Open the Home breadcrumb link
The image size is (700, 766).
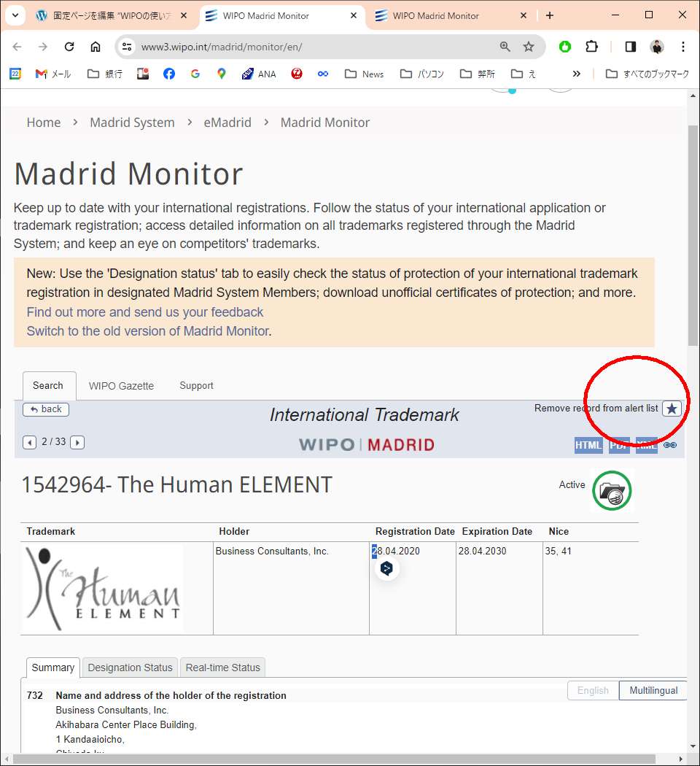click(x=44, y=122)
